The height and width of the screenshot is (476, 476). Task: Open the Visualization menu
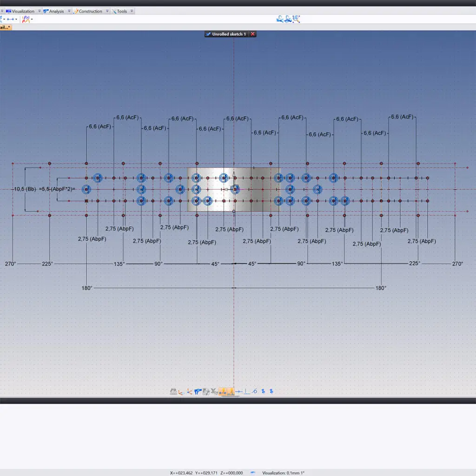click(x=20, y=11)
